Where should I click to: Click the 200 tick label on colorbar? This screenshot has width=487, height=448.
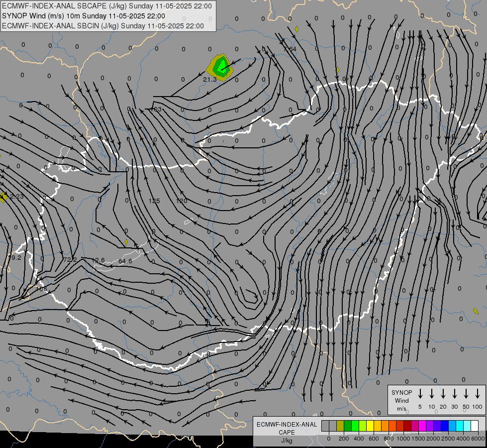tap(344, 439)
